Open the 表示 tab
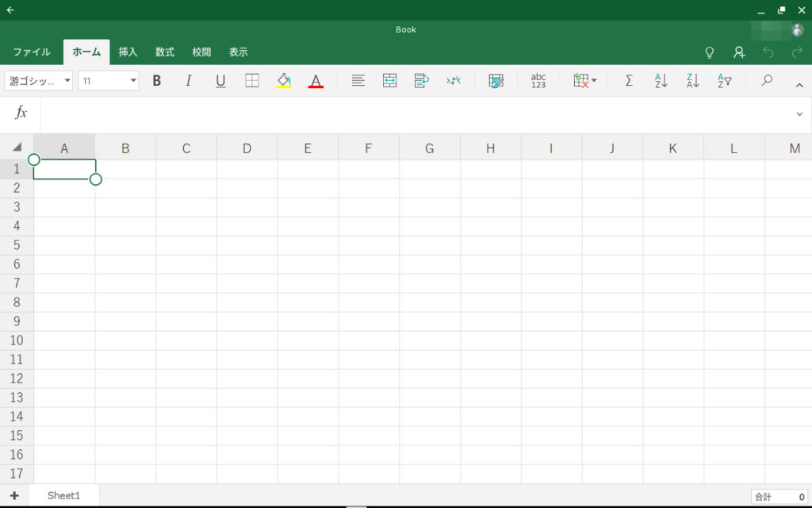The height and width of the screenshot is (508, 812). coord(238,52)
